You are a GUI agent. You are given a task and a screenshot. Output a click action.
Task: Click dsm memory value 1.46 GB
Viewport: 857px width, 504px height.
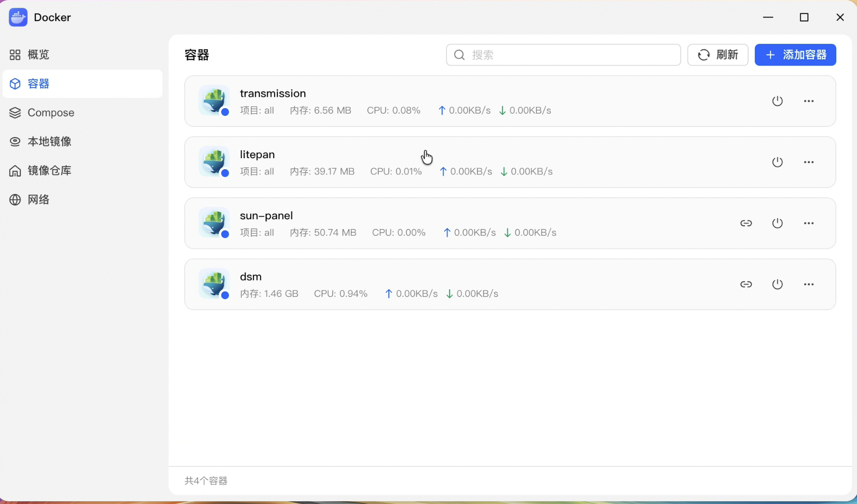[x=281, y=294]
